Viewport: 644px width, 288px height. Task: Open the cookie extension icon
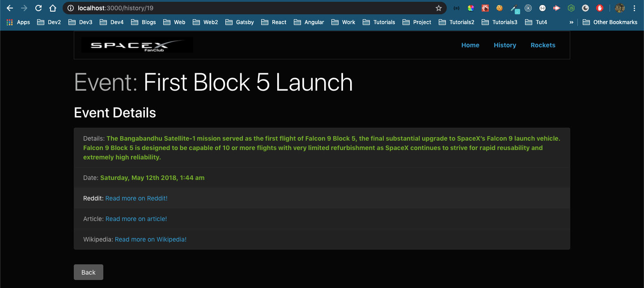point(500,8)
